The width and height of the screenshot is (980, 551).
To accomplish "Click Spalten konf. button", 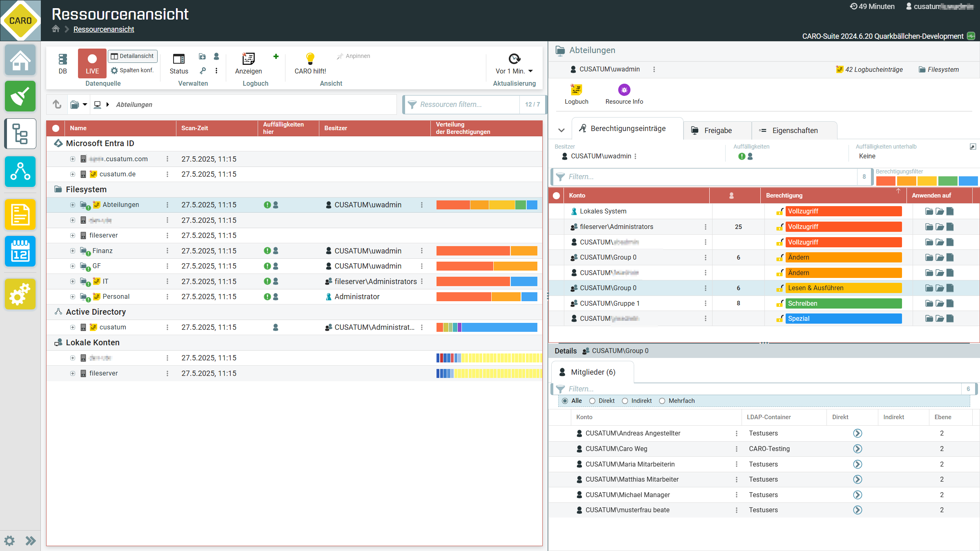I will click(x=133, y=70).
